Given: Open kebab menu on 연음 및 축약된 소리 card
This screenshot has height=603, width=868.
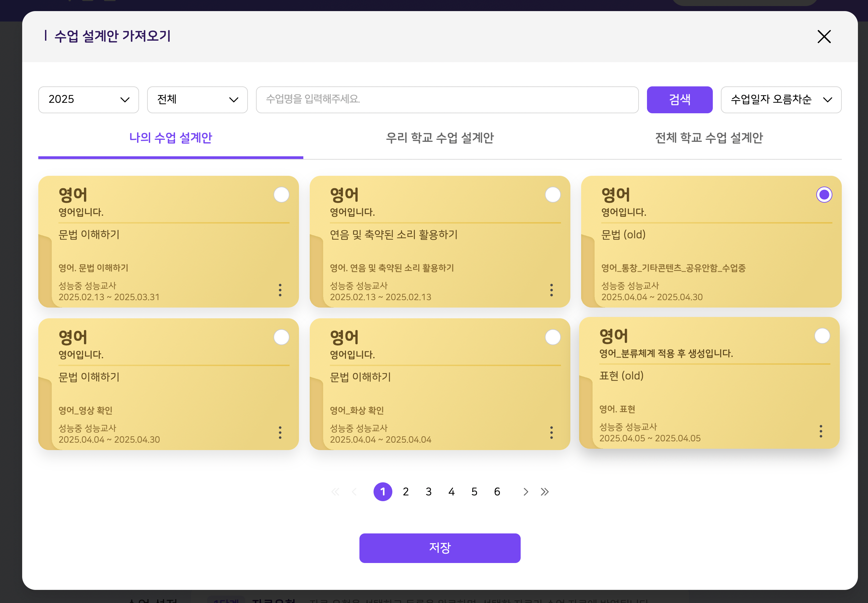Looking at the screenshot, I should point(551,290).
